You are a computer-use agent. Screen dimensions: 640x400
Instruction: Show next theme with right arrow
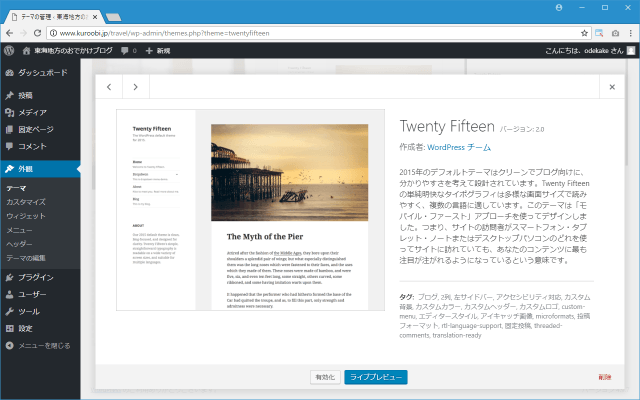[x=136, y=87]
